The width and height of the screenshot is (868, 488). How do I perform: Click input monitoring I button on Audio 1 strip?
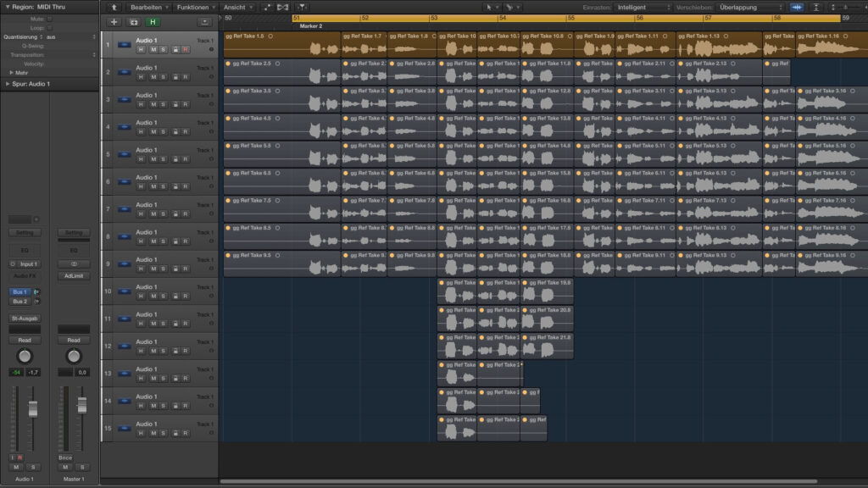(x=12, y=457)
